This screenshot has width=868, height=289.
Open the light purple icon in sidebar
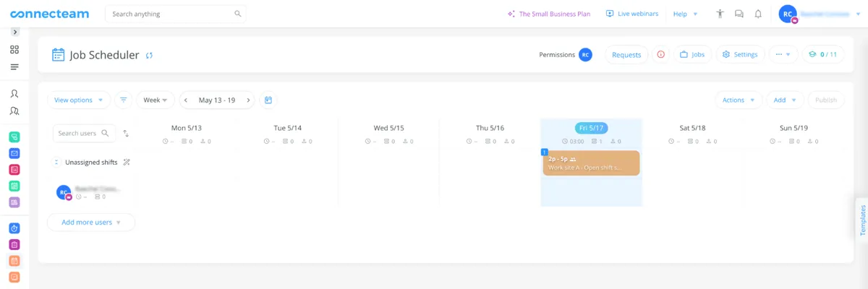click(x=14, y=202)
